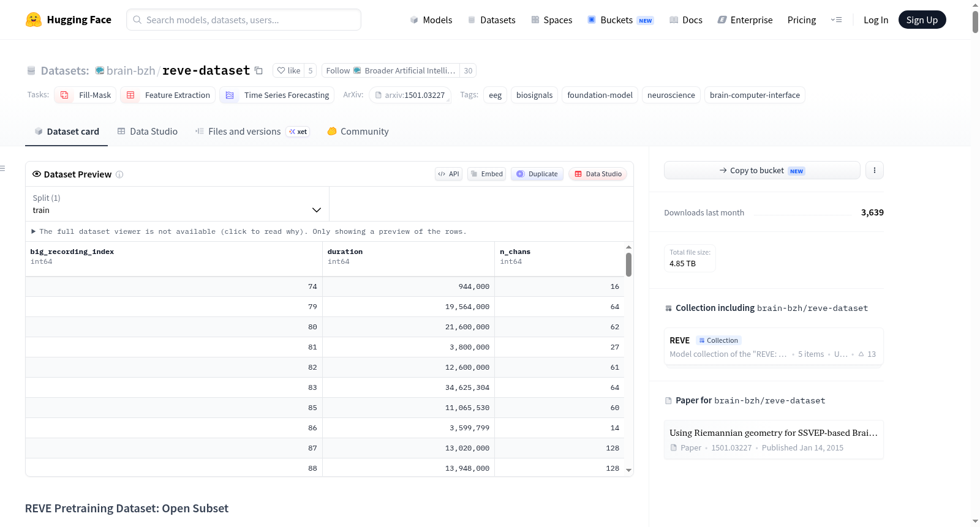Viewport: 980px width, 527px height.
Task: Click the eeg tag
Action: (496, 95)
